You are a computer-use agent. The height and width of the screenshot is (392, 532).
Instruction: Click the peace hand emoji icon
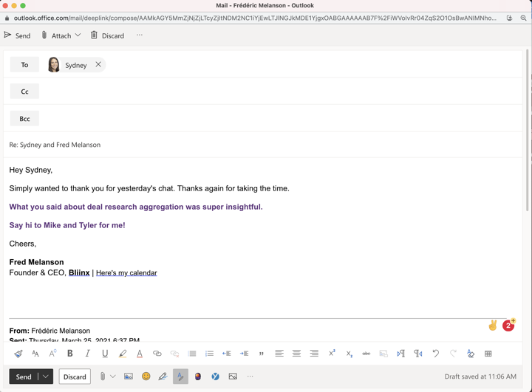(493, 326)
